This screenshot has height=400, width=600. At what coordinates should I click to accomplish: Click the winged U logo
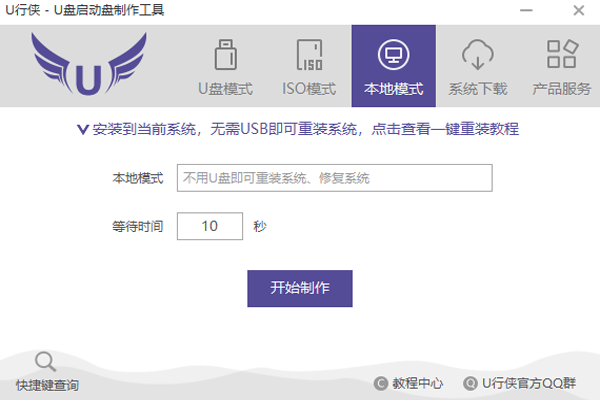[x=95, y=65]
